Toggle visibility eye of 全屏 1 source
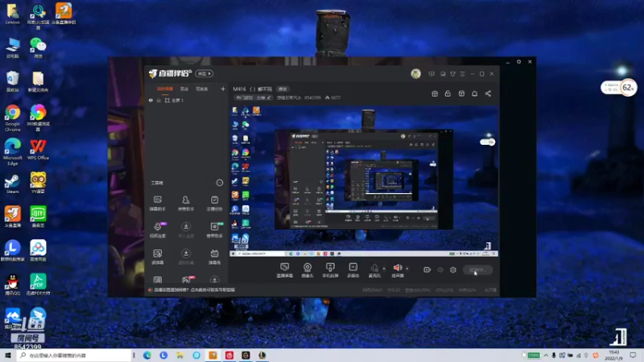Image resolution: width=644 pixels, height=362 pixels. (151, 100)
